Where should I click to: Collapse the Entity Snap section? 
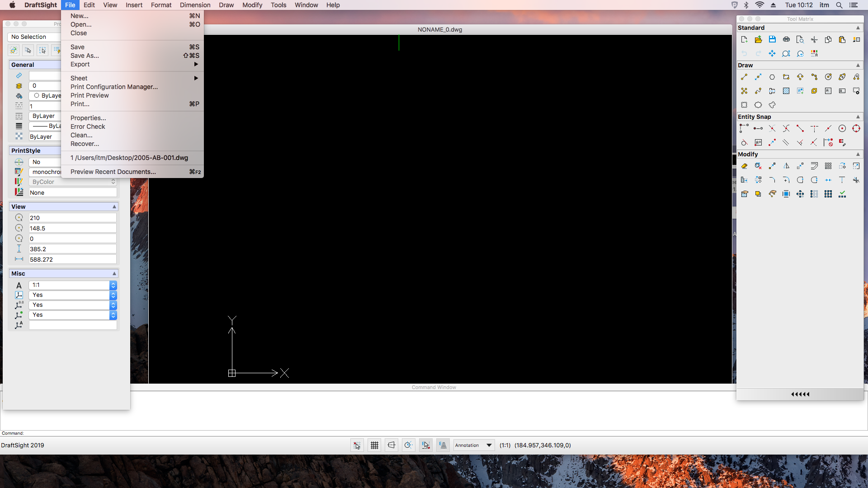tap(858, 117)
